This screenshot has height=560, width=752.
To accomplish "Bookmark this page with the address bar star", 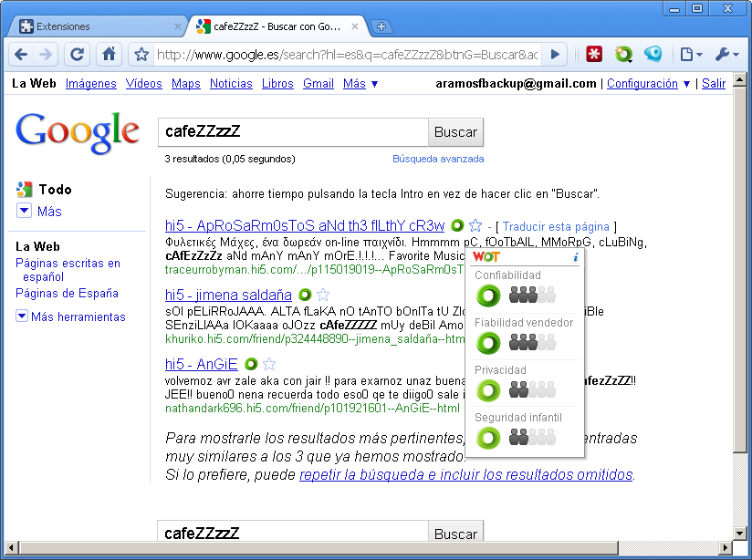I will [141, 55].
